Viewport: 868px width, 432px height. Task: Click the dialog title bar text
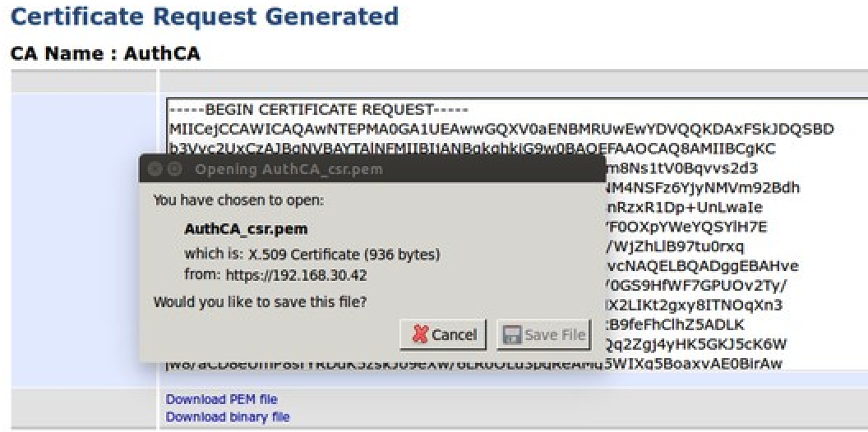[289, 169]
